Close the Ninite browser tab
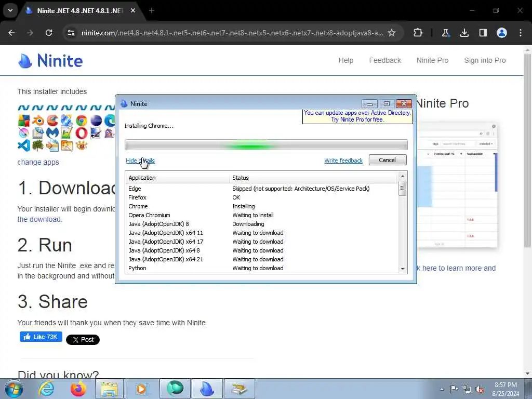 click(x=133, y=10)
